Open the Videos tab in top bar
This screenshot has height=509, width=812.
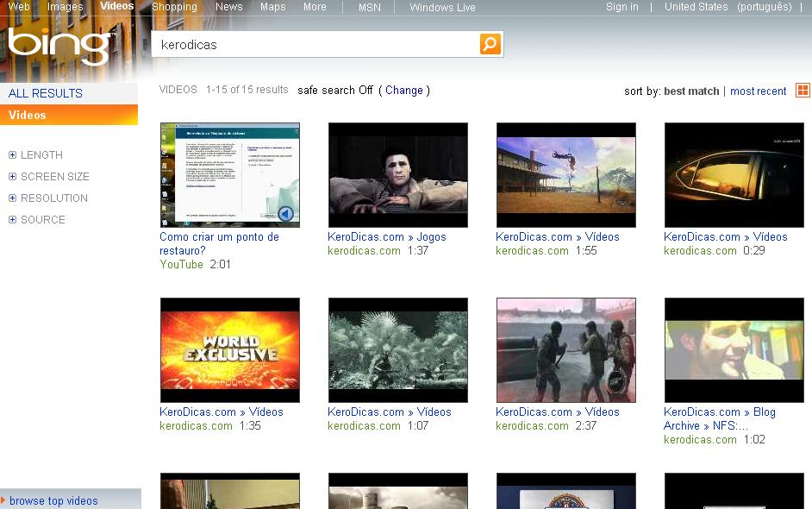[x=117, y=6]
